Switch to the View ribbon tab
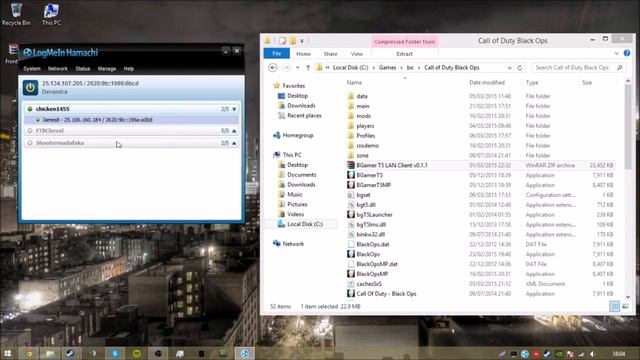This screenshot has width=640, height=360. click(x=356, y=54)
